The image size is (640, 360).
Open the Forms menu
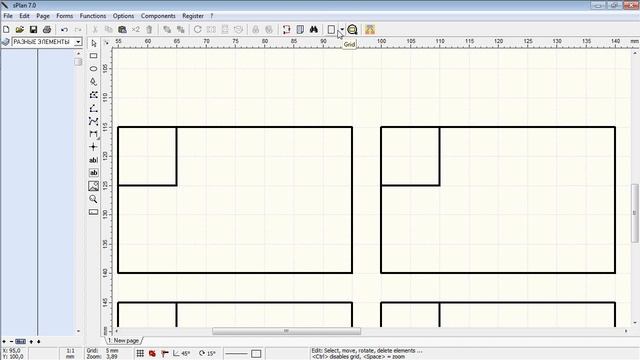tap(64, 16)
